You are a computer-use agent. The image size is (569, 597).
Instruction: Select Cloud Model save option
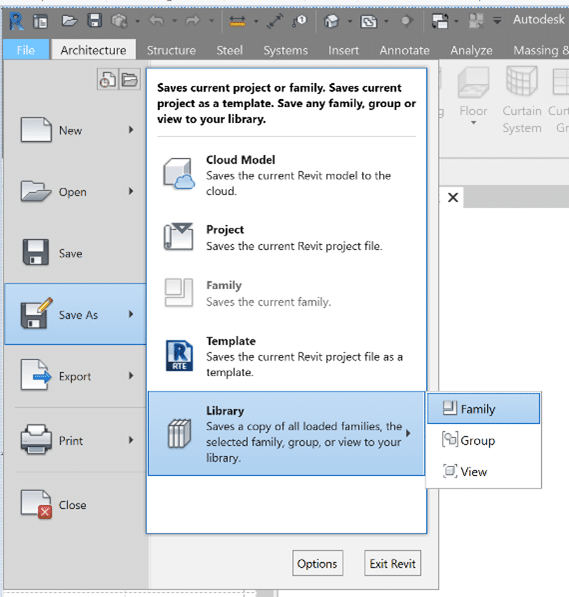286,174
